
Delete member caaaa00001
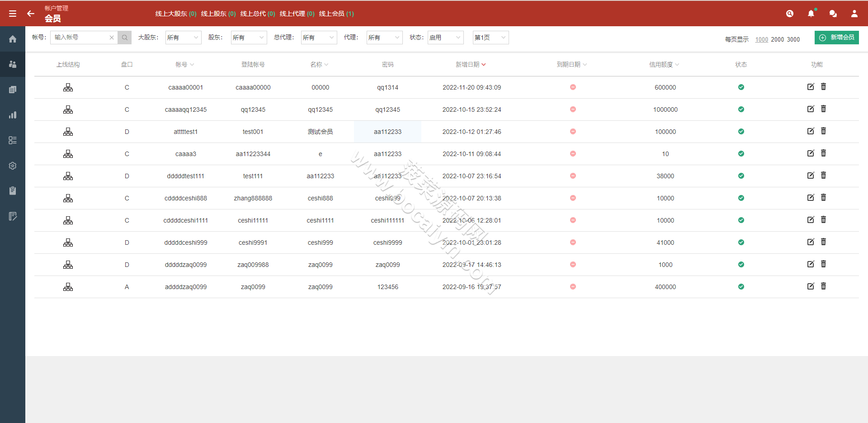pos(823,86)
